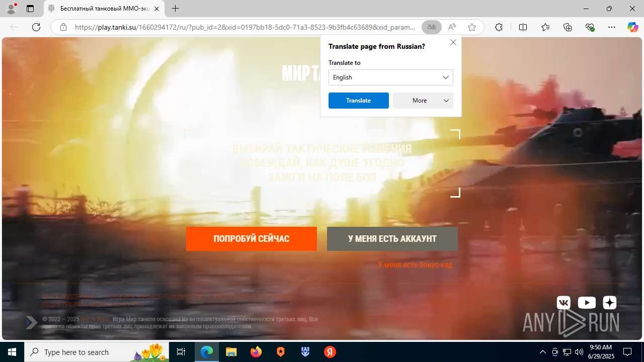Focus the play.tanki.su address bar
Image resolution: width=644 pixels, height=362 pixels.
pos(245,27)
